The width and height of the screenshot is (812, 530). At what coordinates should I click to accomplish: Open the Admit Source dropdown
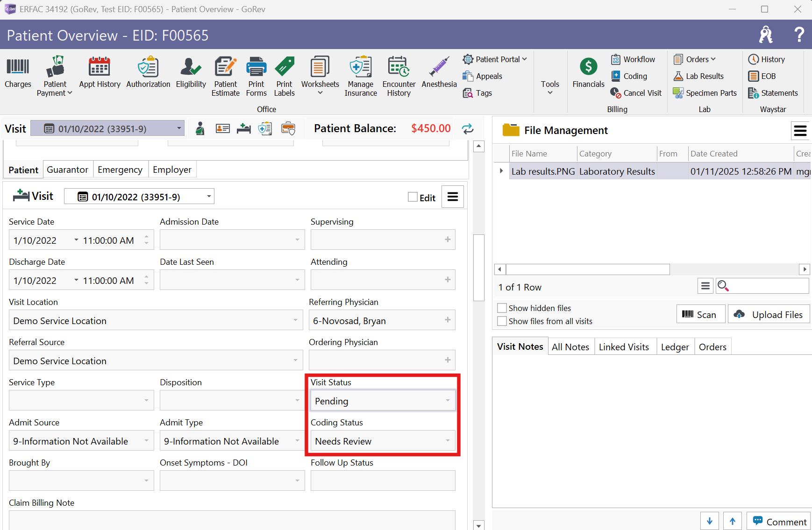(x=146, y=441)
